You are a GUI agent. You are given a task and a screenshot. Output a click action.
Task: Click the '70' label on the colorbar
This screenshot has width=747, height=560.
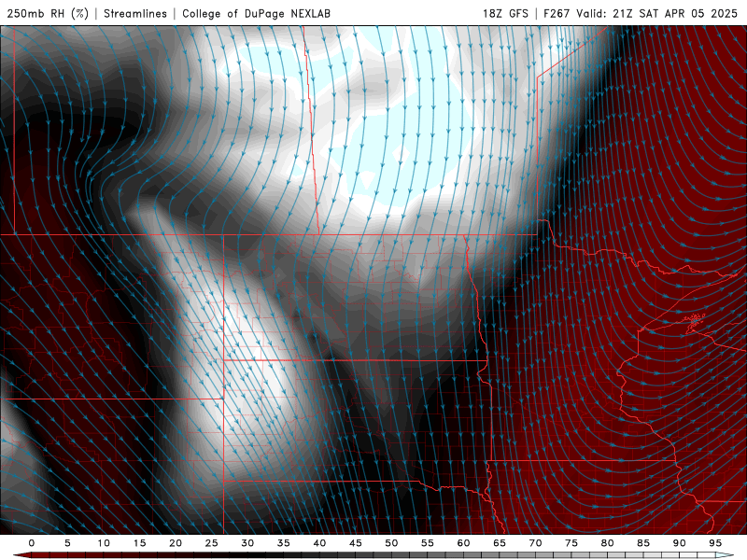(x=535, y=543)
